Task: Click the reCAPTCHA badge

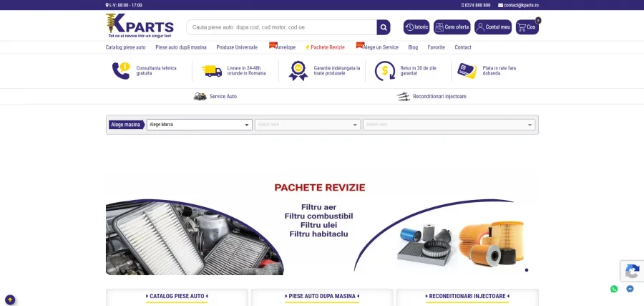Action: [632, 272]
